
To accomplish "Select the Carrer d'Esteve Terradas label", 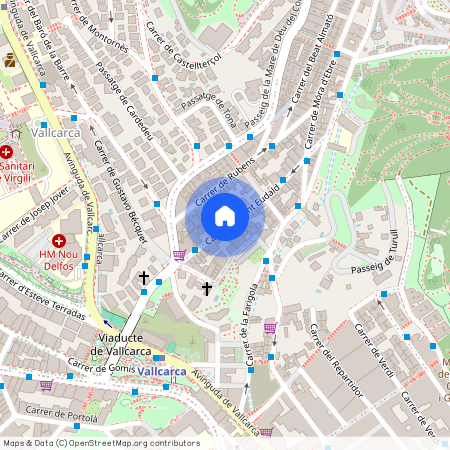I will click(x=43, y=294).
